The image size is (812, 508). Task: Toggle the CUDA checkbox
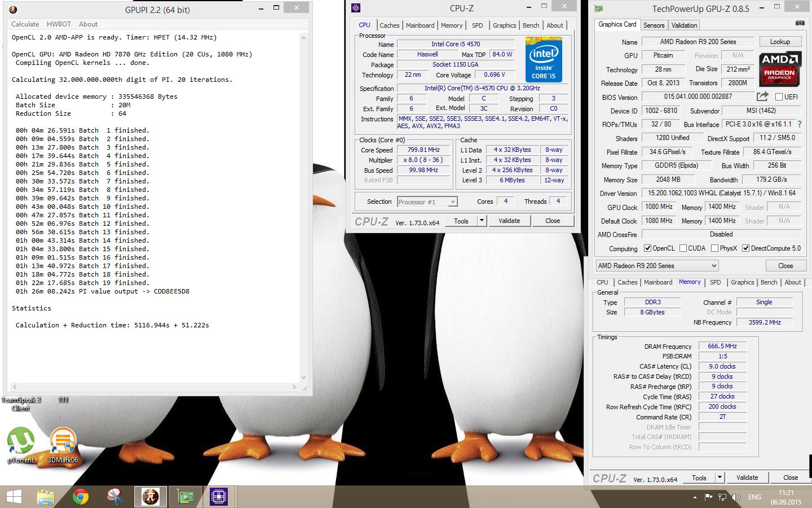point(683,248)
